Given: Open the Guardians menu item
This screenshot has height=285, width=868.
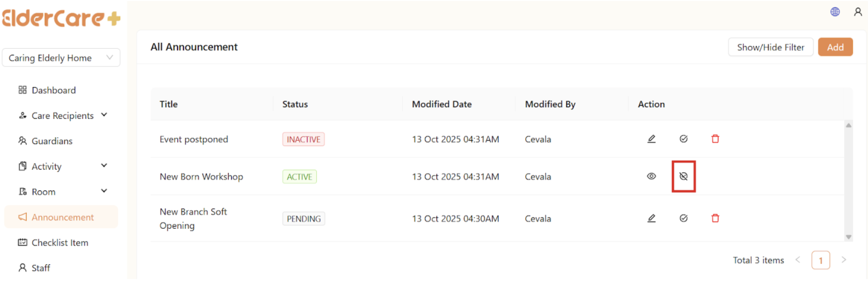Looking at the screenshot, I should (52, 141).
